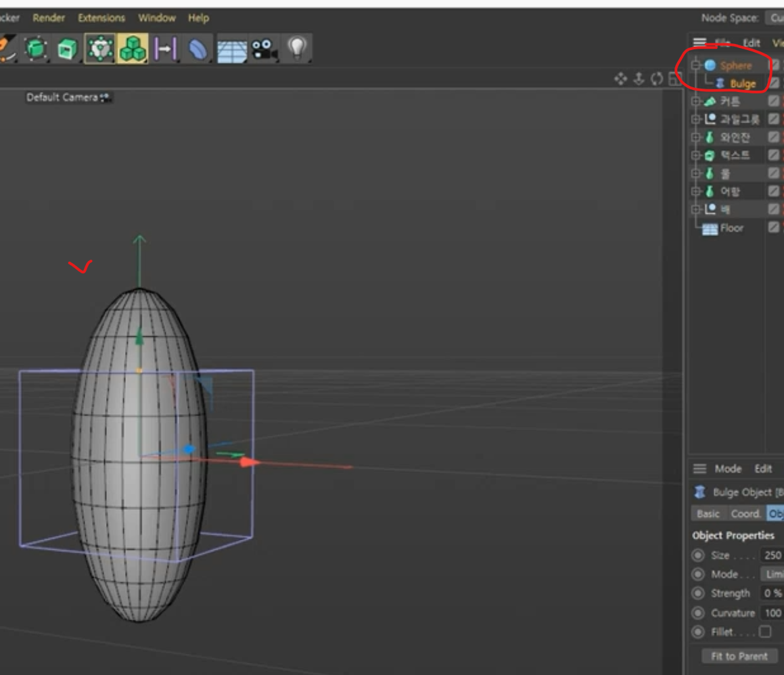Image resolution: width=784 pixels, height=675 pixels.
Task: Select the green Cloner MoGraph icon
Action: (x=133, y=49)
